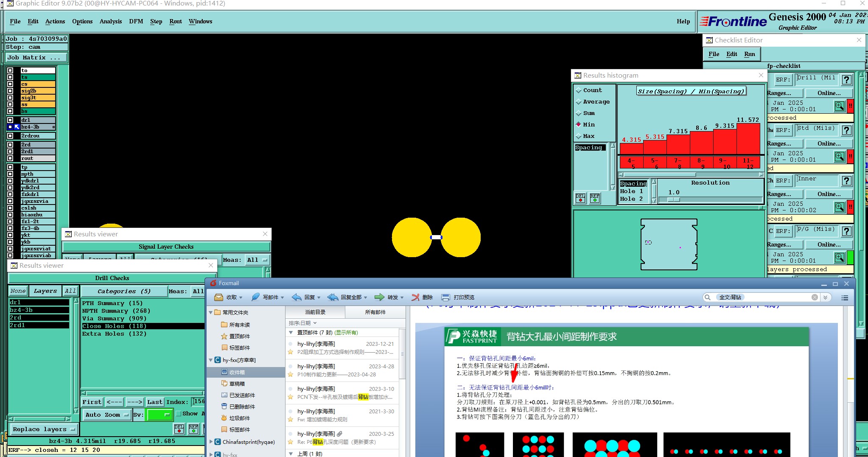Collapse hy-fxx[方莘莘] account tree
Viewport: 868px width, 457px height.
click(211, 360)
